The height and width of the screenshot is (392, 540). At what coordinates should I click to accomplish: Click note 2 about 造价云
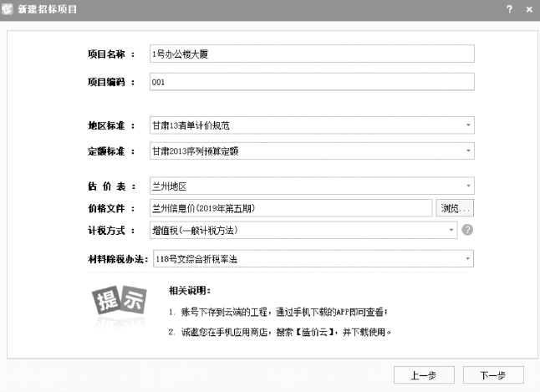click(x=280, y=332)
